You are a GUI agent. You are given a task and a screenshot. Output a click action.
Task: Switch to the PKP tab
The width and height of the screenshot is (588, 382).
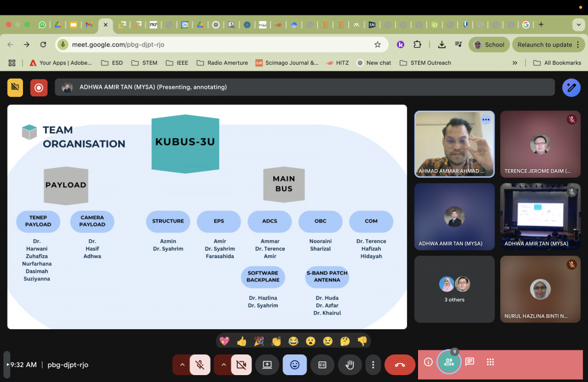(x=154, y=25)
